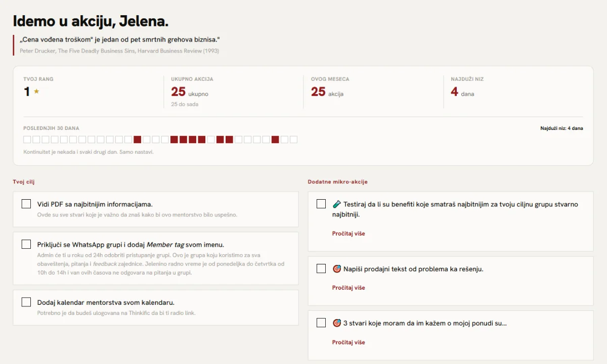Click the first day square in the 30-day streak
The height and width of the screenshot is (364, 607).
click(27, 140)
